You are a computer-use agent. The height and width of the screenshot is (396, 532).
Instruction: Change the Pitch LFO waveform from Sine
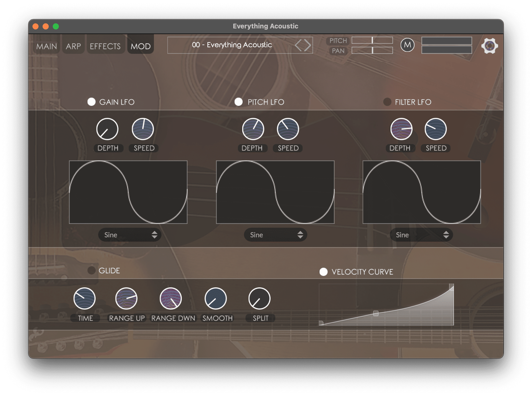275,235
